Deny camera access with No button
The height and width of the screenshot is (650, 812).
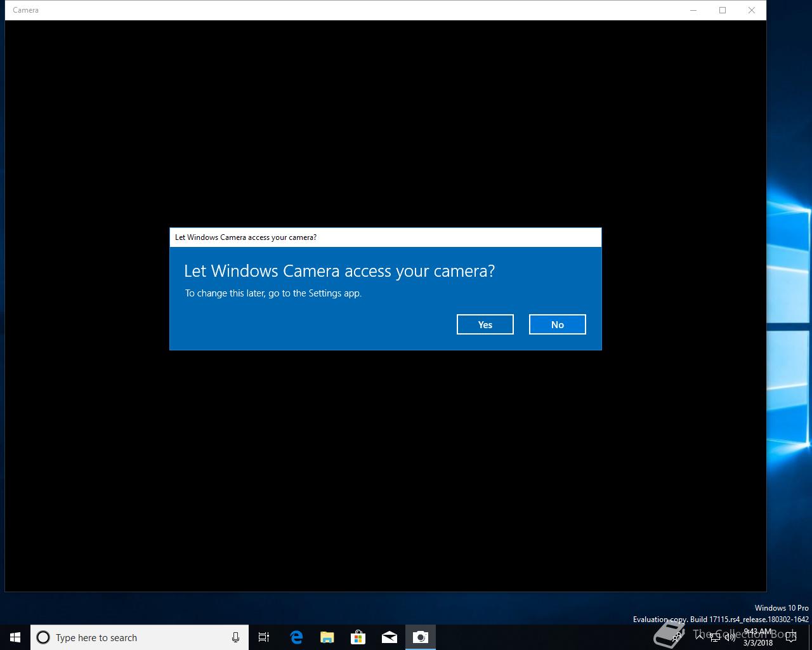point(557,324)
